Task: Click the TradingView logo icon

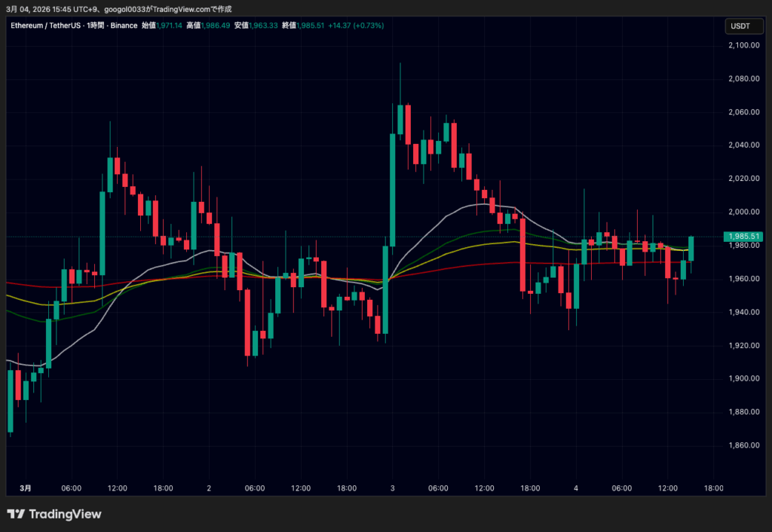Action: click(x=15, y=514)
